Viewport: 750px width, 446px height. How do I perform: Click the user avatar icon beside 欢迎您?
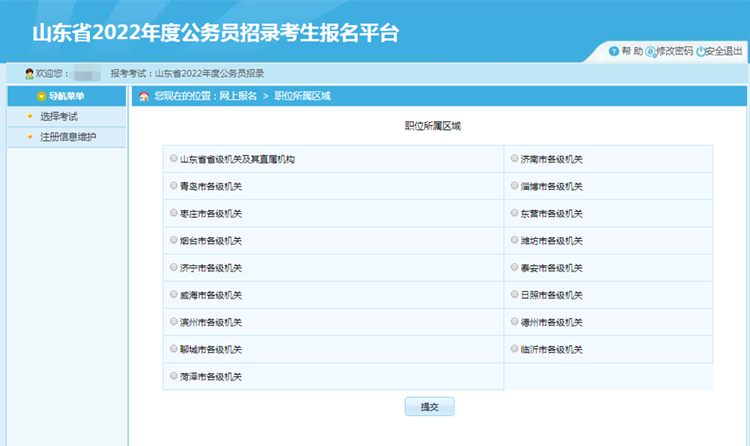[x=28, y=74]
